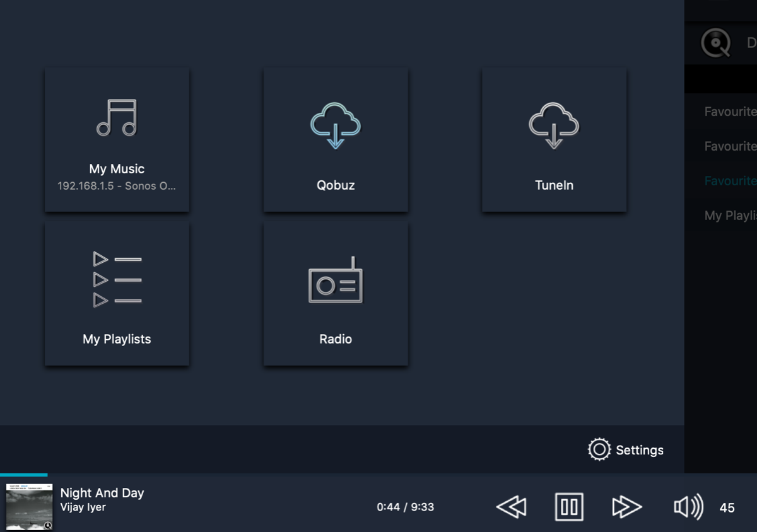Skip to next track with forward arrows
The width and height of the screenshot is (757, 532).
626,507
